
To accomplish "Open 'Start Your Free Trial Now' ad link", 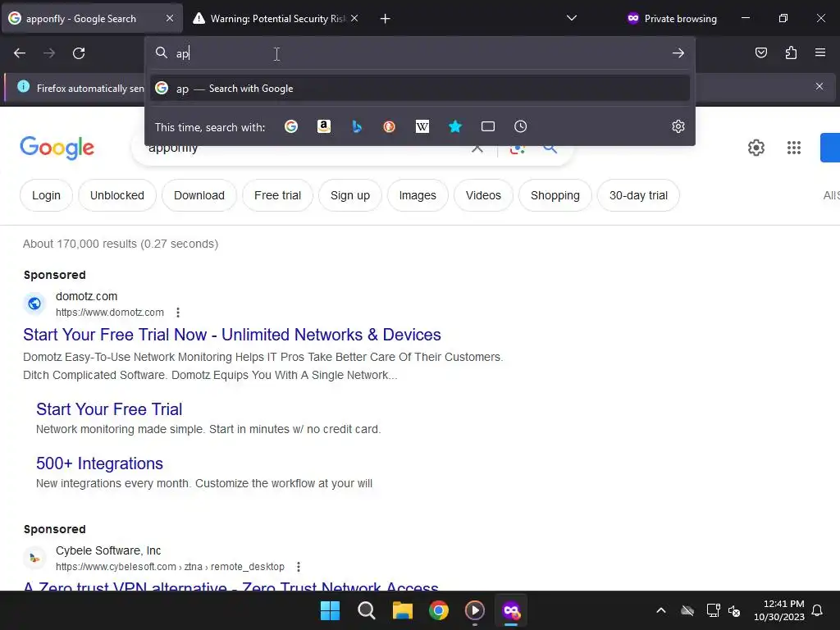I will tap(232, 335).
